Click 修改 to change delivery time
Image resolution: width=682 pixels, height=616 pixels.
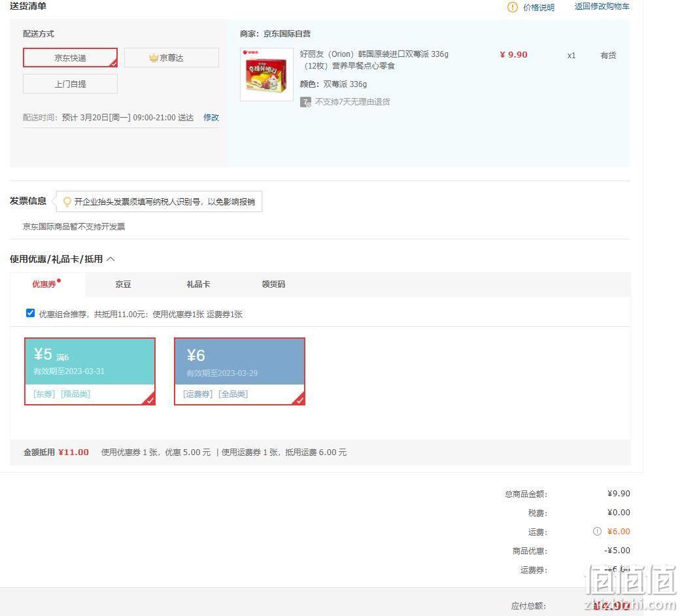[x=211, y=118]
